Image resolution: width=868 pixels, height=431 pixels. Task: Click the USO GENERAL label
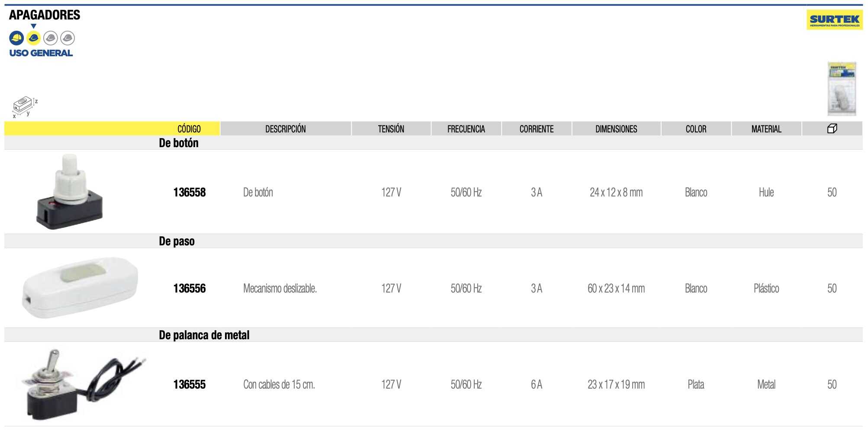[x=41, y=53]
